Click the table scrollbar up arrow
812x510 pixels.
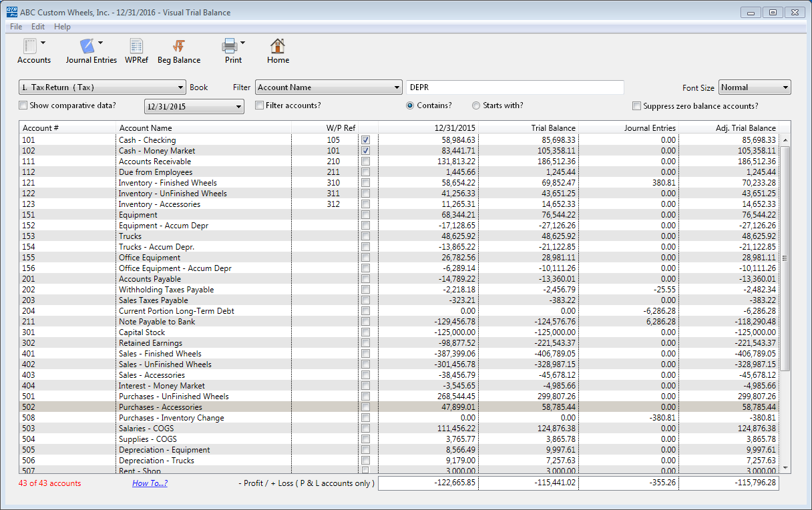point(785,140)
